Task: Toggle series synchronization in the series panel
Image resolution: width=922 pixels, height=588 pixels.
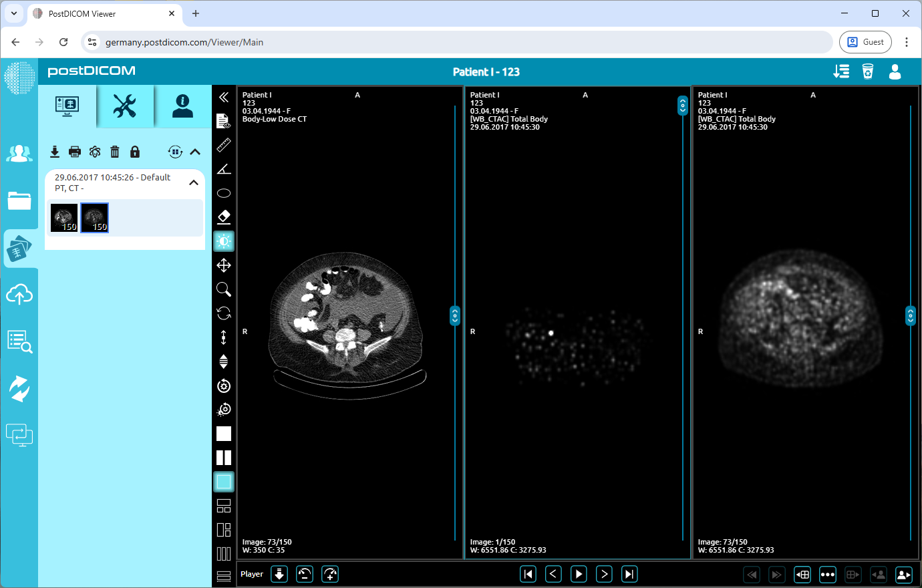Action: (x=174, y=152)
